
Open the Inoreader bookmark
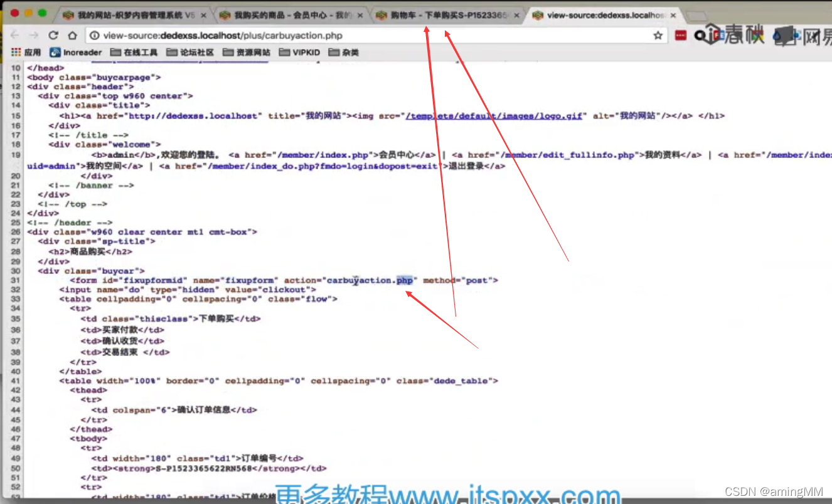pyautogui.click(x=76, y=52)
